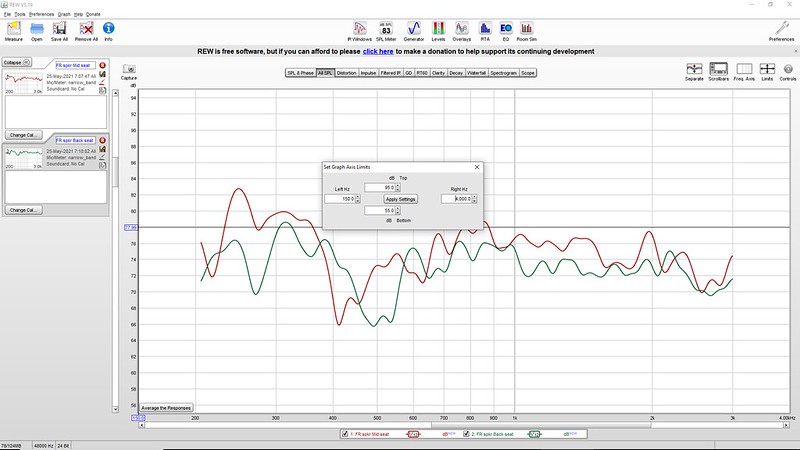Switch to the Impulse tab
The width and height of the screenshot is (800, 450).
tap(368, 73)
